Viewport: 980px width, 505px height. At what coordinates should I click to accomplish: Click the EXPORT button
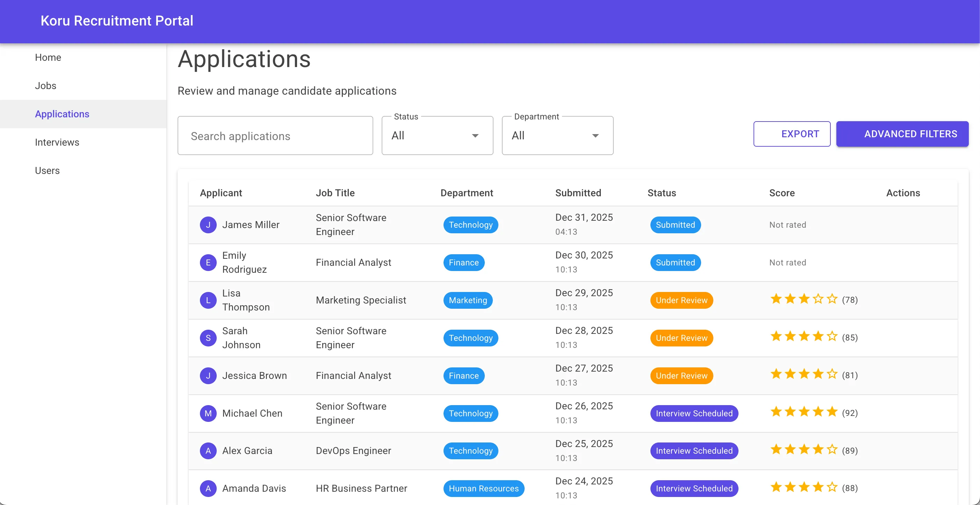point(792,134)
